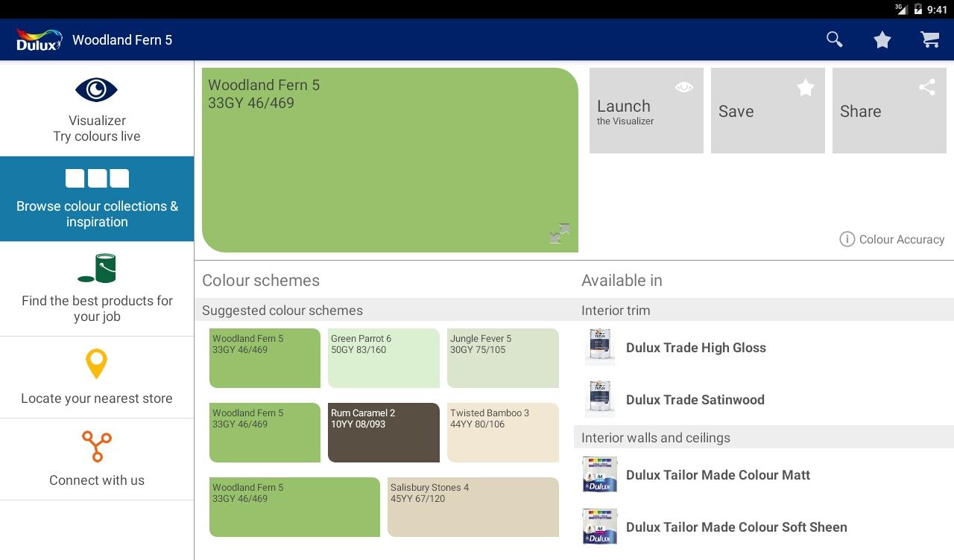This screenshot has height=560, width=954.
Task: Tap the yellow store location pin icon
Action: pyautogui.click(x=97, y=364)
